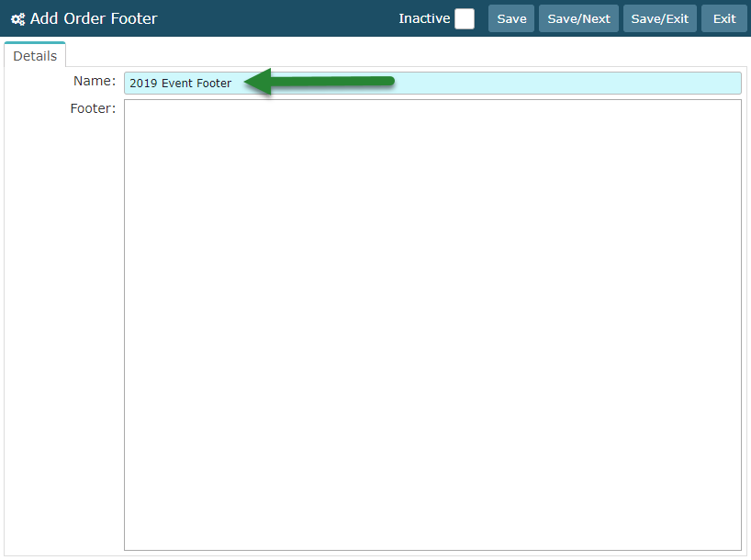Click the Save/Next button

[578, 18]
